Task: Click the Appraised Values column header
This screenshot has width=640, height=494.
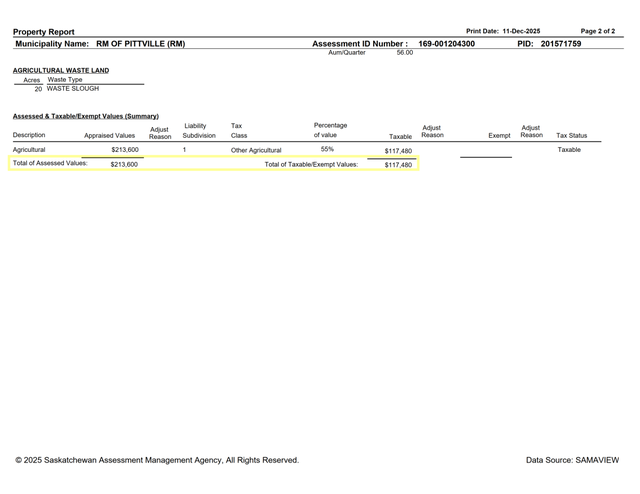Action: tap(109, 135)
